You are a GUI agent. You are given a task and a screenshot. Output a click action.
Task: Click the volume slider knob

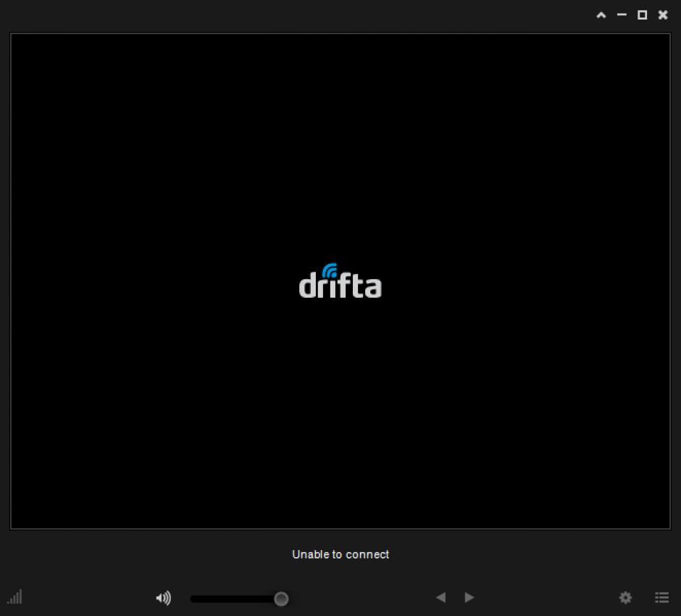pos(281,599)
